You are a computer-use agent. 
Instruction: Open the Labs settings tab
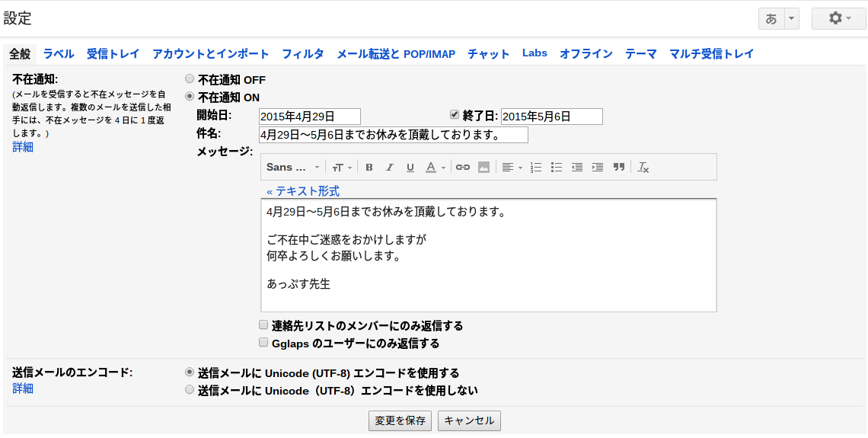click(535, 53)
